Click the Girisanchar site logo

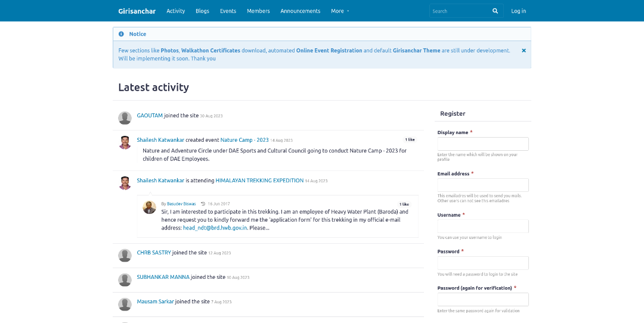(137, 11)
